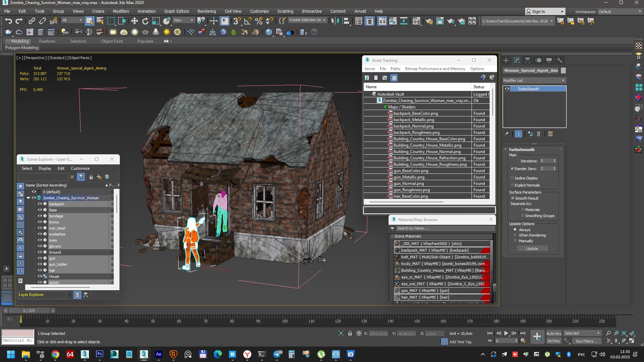The image size is (644, 362).
Task: Toggle the Angle Snap icon
Action: point(248,21)
